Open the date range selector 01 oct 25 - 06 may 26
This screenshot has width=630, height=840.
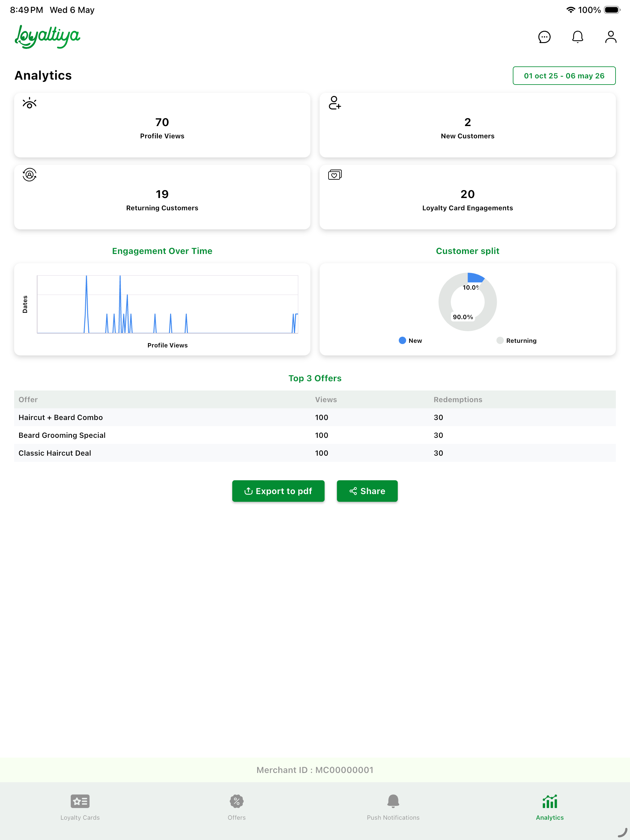564,76
